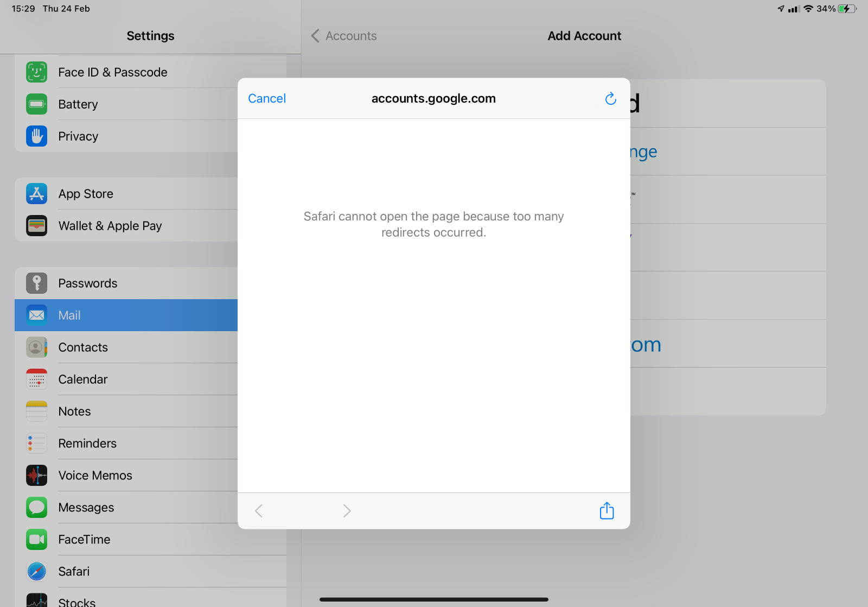
Task: Tap the Reminders icon
Action: click(x=36, y=444)
